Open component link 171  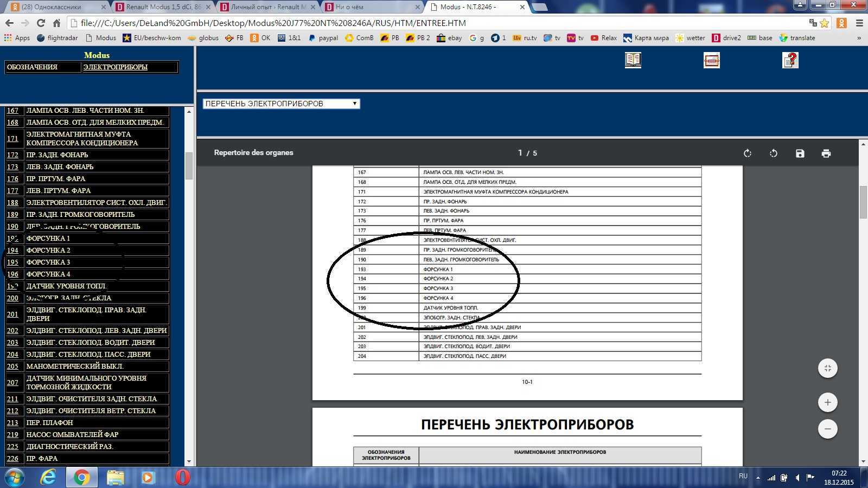12,139
